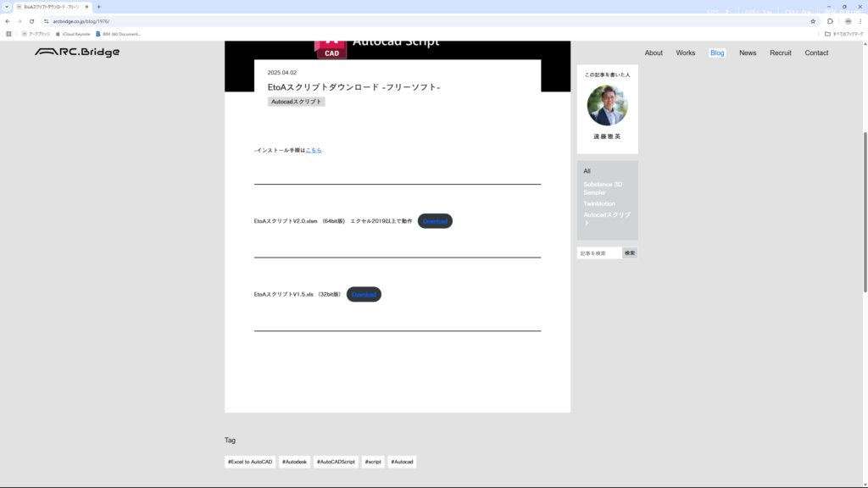Open the Recruit menu item
The height and width of the screenshot is (488, 868).
pyautogui.click(x=781, y=53)
